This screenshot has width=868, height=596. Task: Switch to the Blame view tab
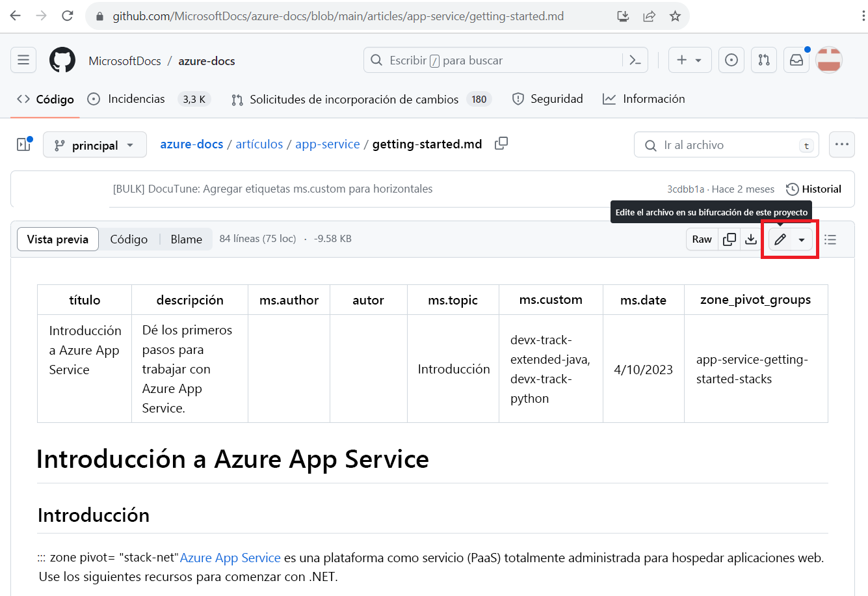tap(187, 239)
